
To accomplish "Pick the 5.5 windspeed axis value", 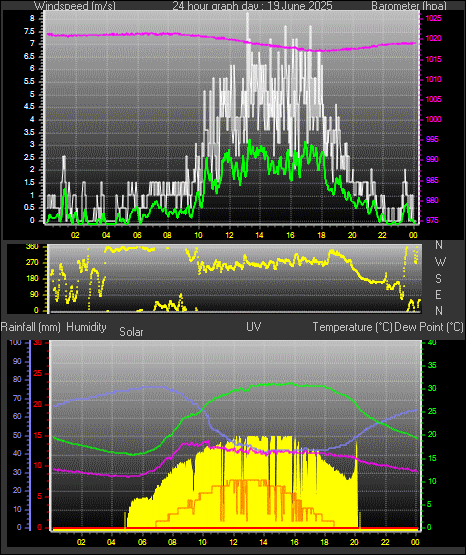I will coord(29,81).
